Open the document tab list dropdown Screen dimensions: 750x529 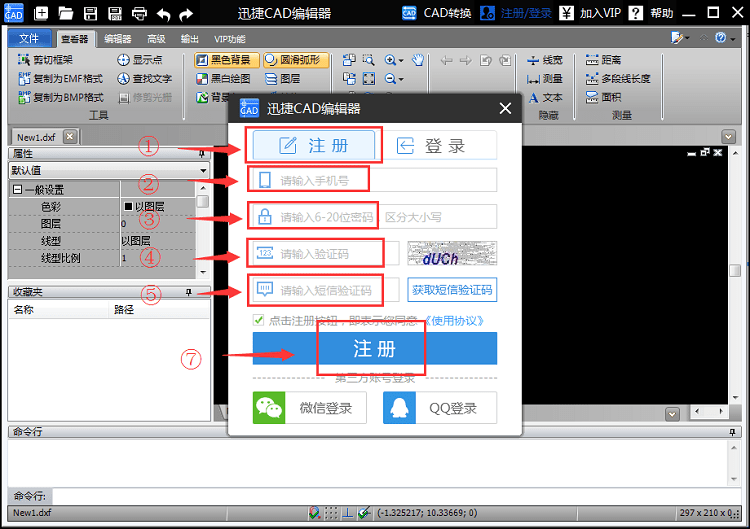click(x=728, y=137)
